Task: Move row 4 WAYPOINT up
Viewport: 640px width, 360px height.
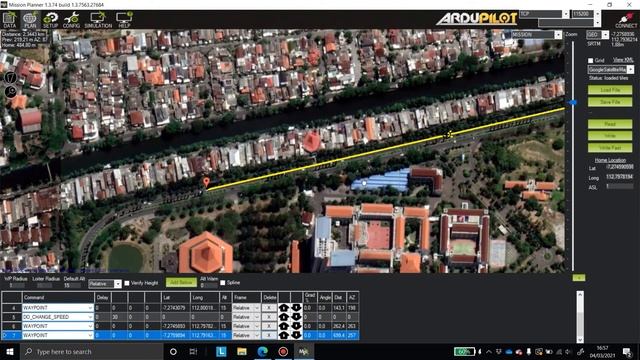Action: (284, 308)
